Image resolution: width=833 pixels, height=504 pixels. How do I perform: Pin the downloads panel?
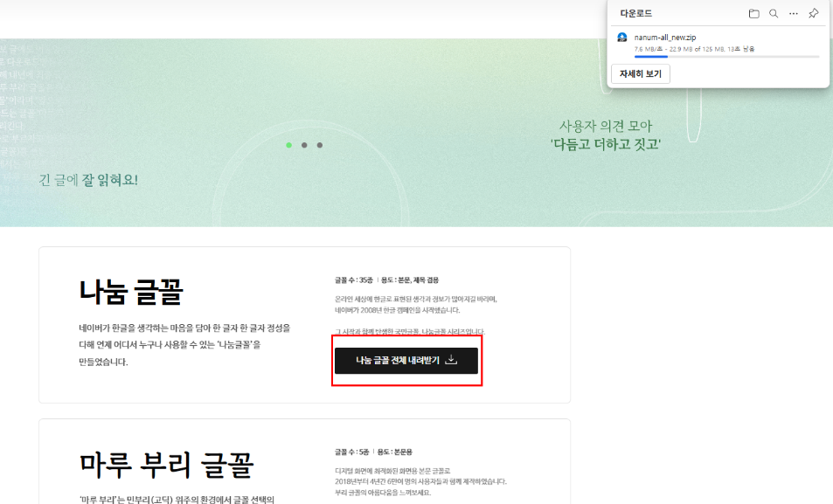point(814,13)
